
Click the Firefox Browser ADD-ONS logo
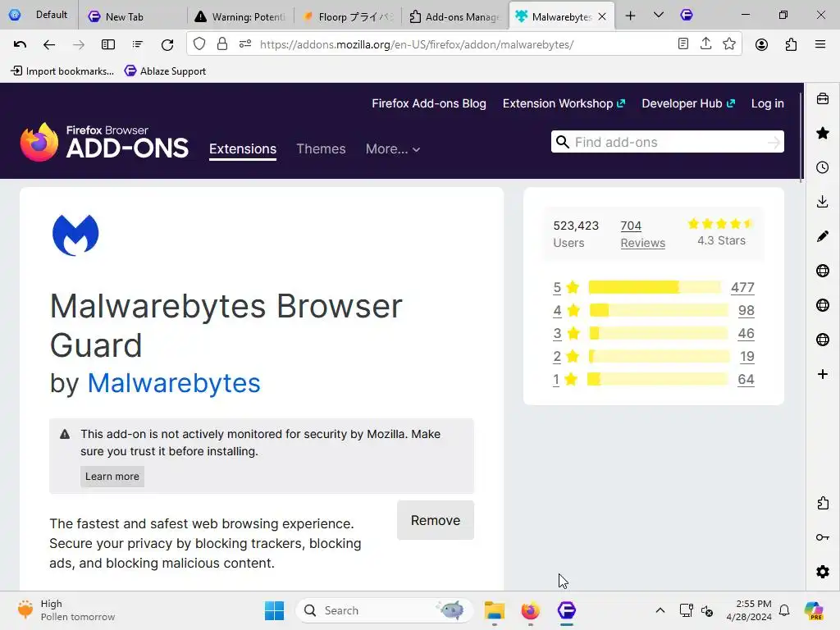pyautogui.click(x=104, y=142)
